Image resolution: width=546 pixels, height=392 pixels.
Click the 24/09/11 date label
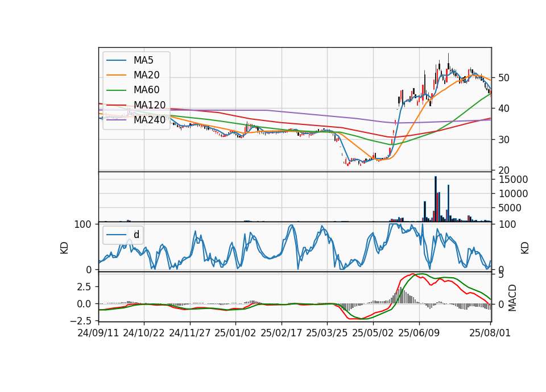[98, 333]
